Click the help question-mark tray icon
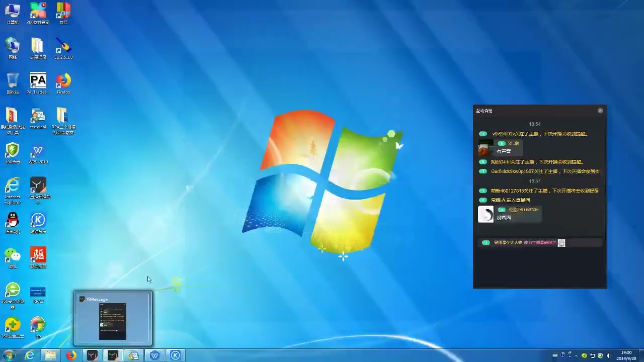This screenshot has width=644, height=362. click(562, 355)
